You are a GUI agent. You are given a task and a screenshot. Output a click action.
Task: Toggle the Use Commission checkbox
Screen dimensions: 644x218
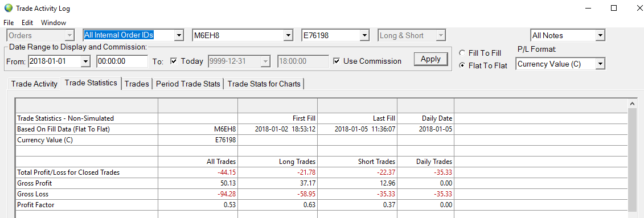[x=337, y=61]
